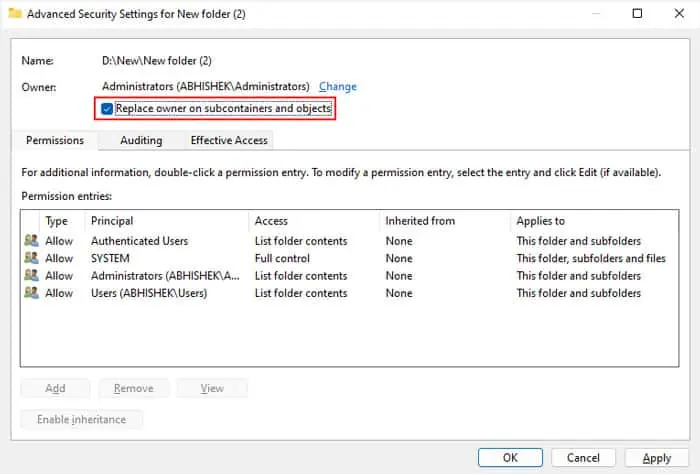Select the SYSTEM Full control permission entry

point(349,258)
